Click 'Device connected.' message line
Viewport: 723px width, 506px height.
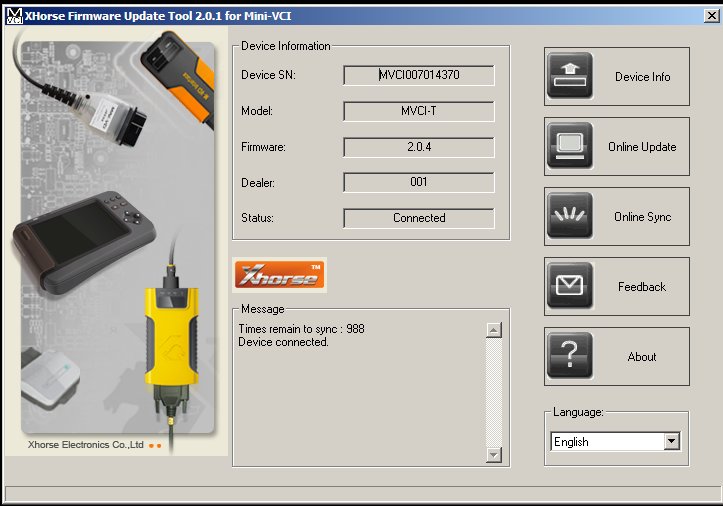click(x=283, y=342)
